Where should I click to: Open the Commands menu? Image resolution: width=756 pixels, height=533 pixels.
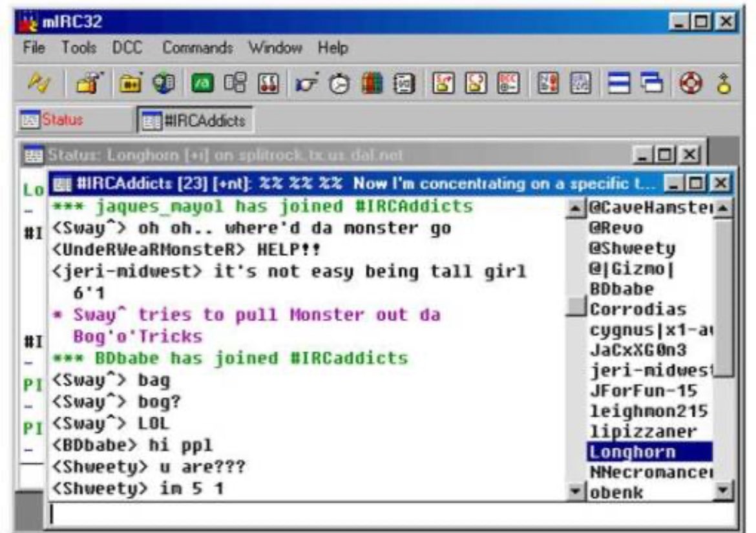point(198,48)
